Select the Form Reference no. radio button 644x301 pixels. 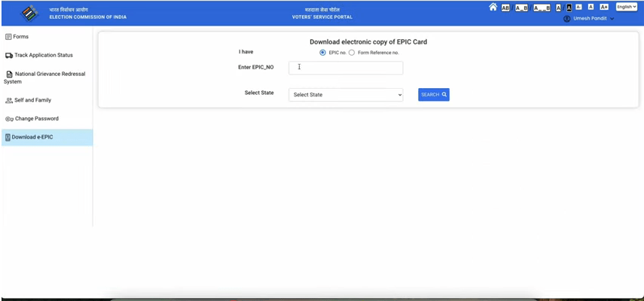(352, 53)
